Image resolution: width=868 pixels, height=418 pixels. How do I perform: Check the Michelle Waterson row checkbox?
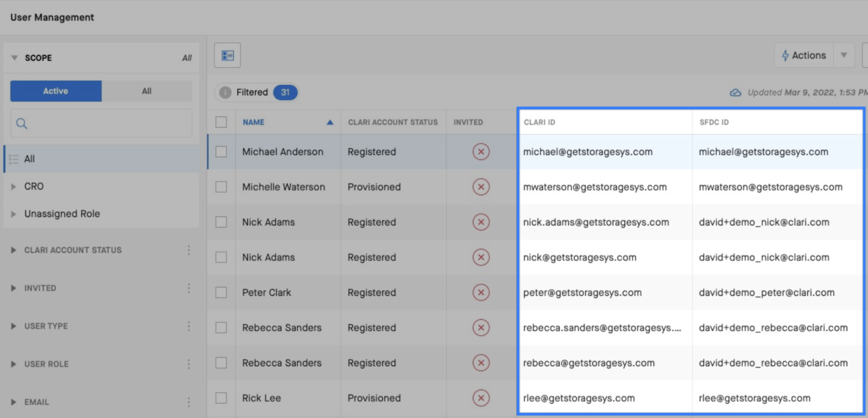[221, 187]
